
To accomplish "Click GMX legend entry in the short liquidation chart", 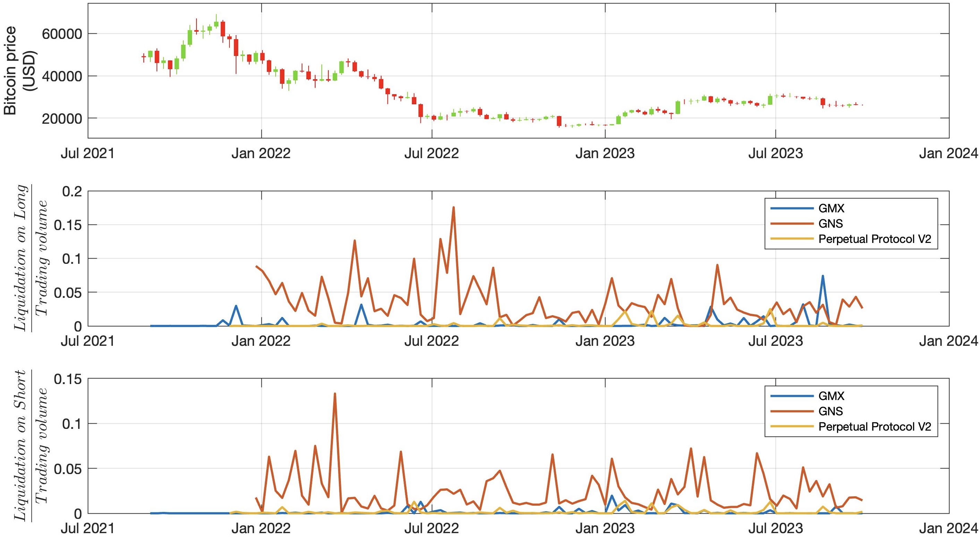I will coord(831,396).
